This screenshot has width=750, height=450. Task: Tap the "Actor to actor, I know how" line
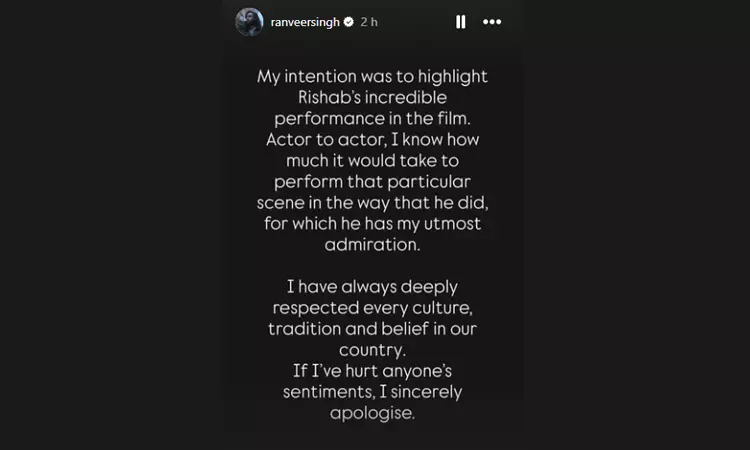coord(372,140)
